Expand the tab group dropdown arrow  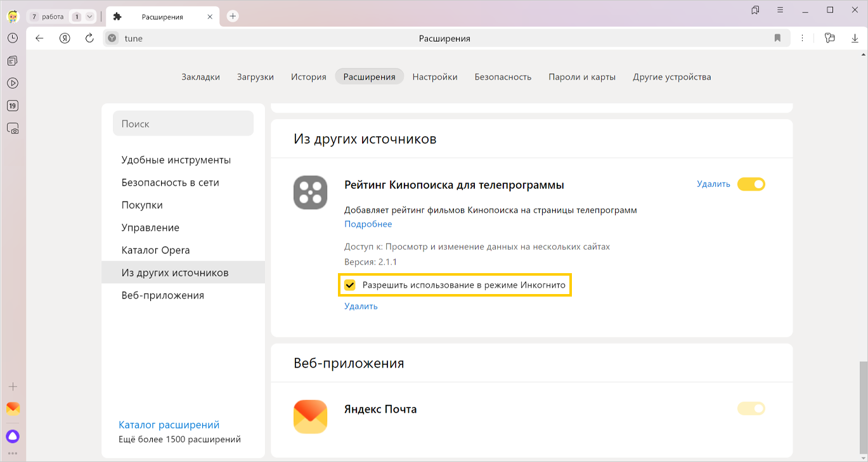(x=89, y=16)
